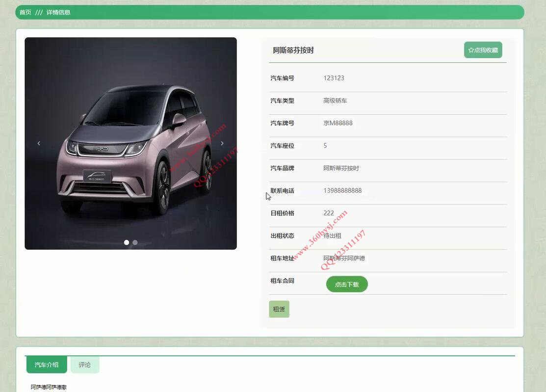Select the car number value 123123
Viewport: 546px width, 392px height.
click(x=334, y=78)
